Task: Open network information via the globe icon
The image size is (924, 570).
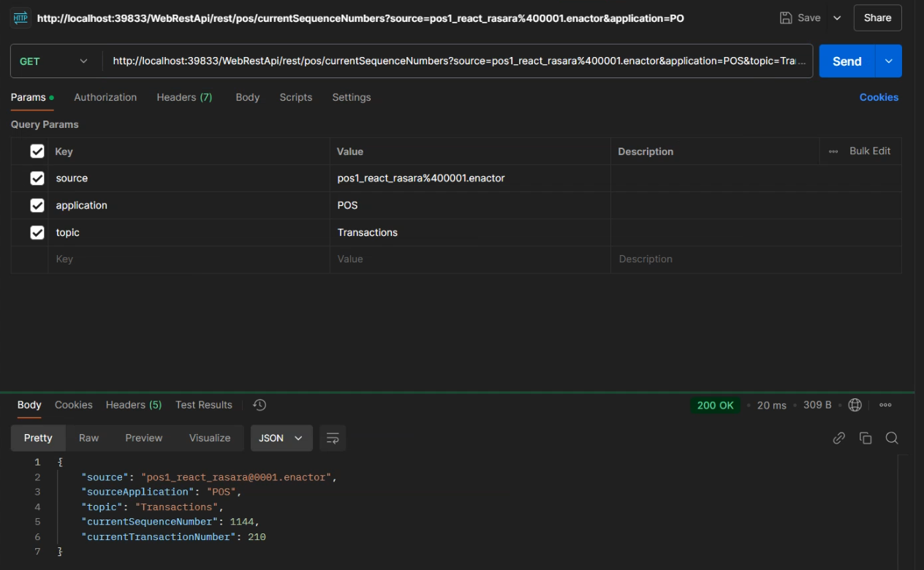Action: click(x=855, y=405)
